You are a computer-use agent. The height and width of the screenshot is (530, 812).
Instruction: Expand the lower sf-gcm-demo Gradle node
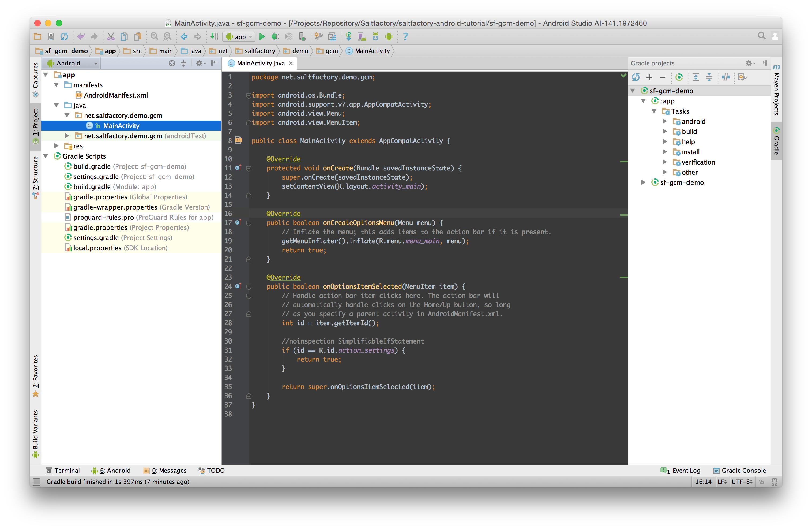643,182
